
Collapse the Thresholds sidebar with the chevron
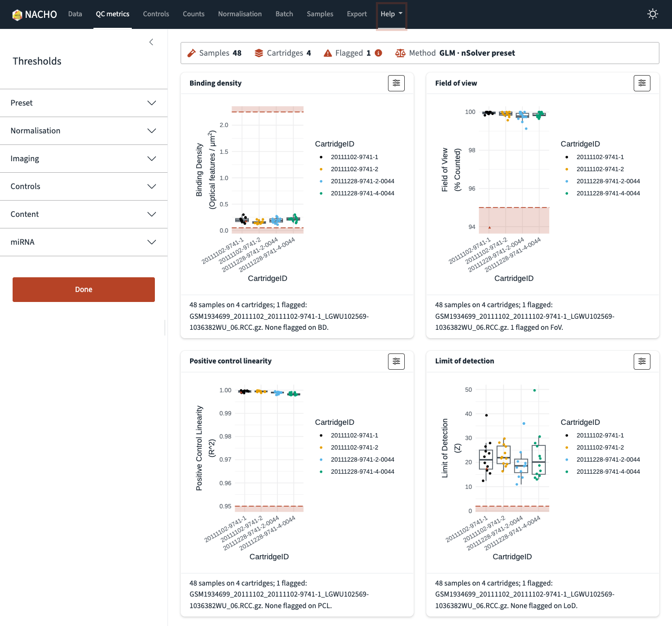(x=151, y=42)
